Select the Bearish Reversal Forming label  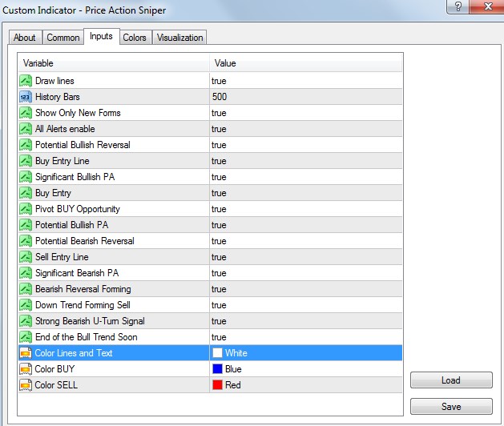[83, 289]
